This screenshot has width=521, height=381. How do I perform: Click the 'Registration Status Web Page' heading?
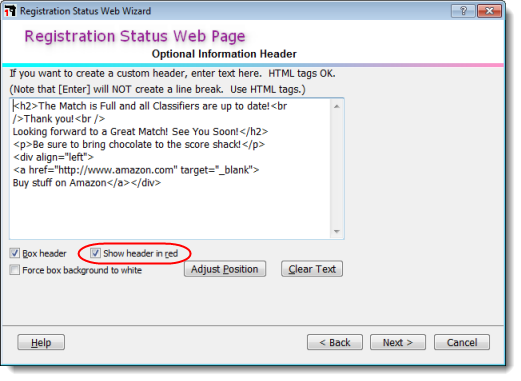[x=135, y=36]
